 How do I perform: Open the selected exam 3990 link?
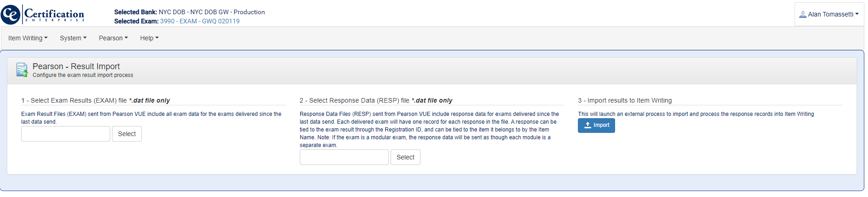click(x=200, y=21)
